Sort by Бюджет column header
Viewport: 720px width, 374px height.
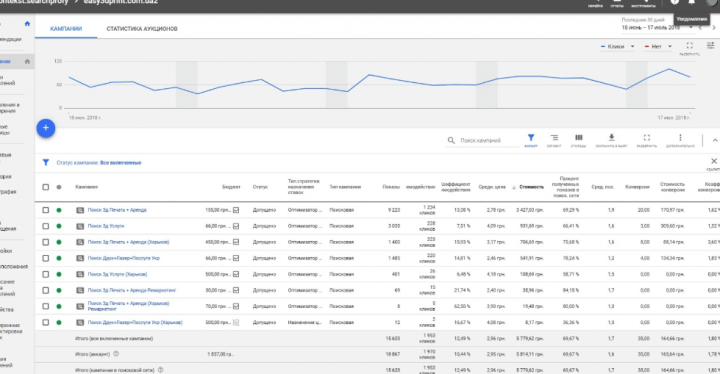[x=231, y=187]
